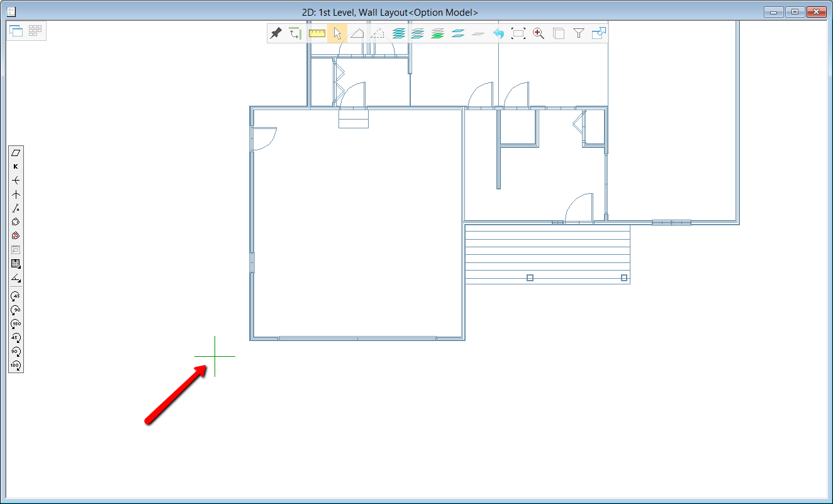Open the window system menu icon
Viewport: 833px width, 504px height.
10,11
